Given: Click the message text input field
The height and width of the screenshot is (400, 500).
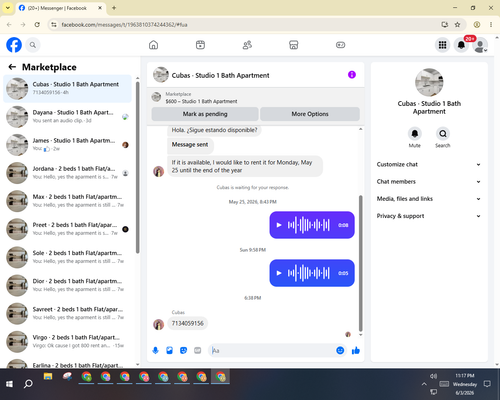Looking at the screenshot, I should click(x=273, y=350).
